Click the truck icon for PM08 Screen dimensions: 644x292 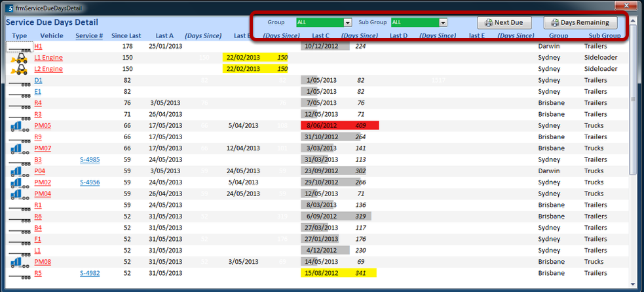click(x=19, y=262)
